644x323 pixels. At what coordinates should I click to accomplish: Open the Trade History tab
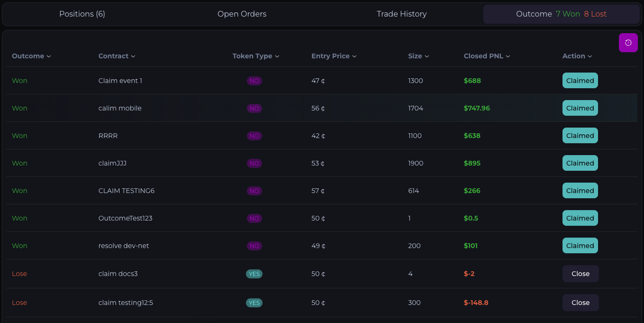(x=401, y=14)
